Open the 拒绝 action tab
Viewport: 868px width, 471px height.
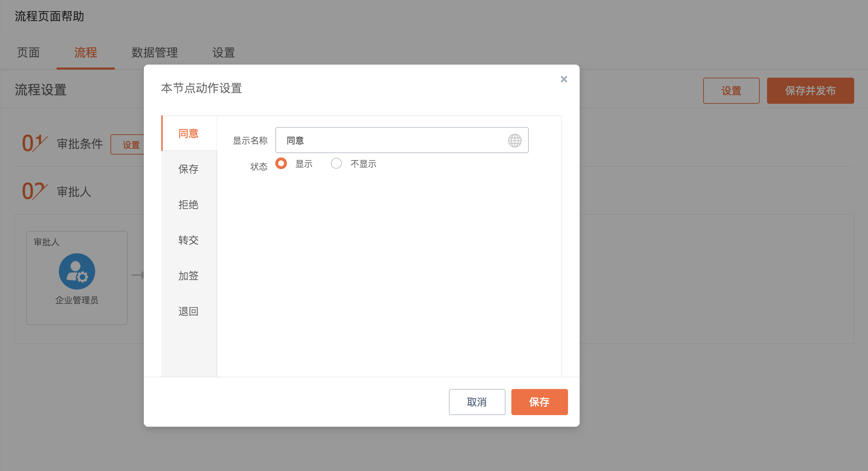point(188,205)
